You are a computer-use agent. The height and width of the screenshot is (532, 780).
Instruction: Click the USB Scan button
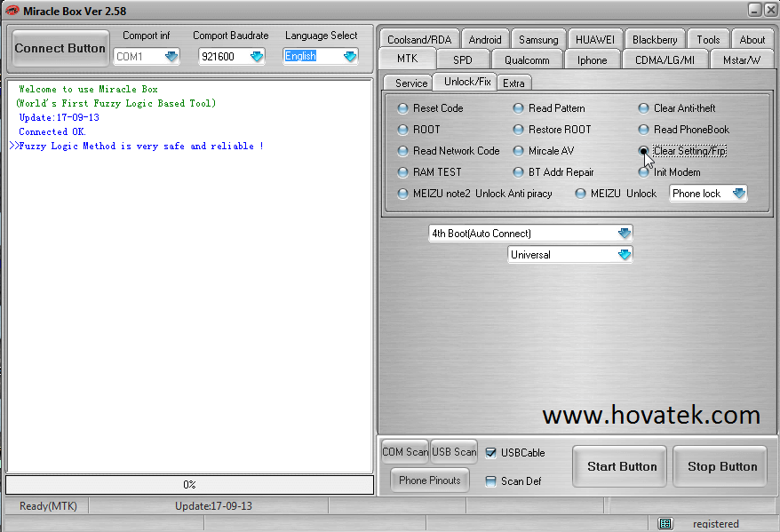(454, 452)
